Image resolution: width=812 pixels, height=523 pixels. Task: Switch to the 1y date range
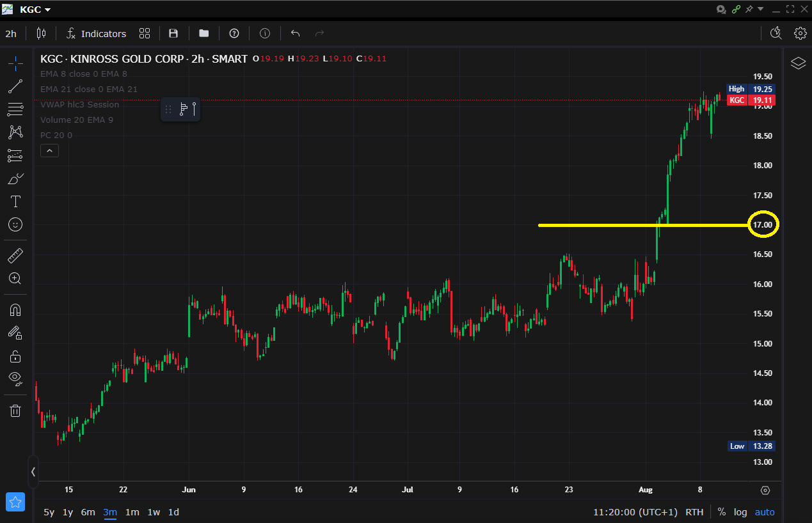tap(67, 512)
